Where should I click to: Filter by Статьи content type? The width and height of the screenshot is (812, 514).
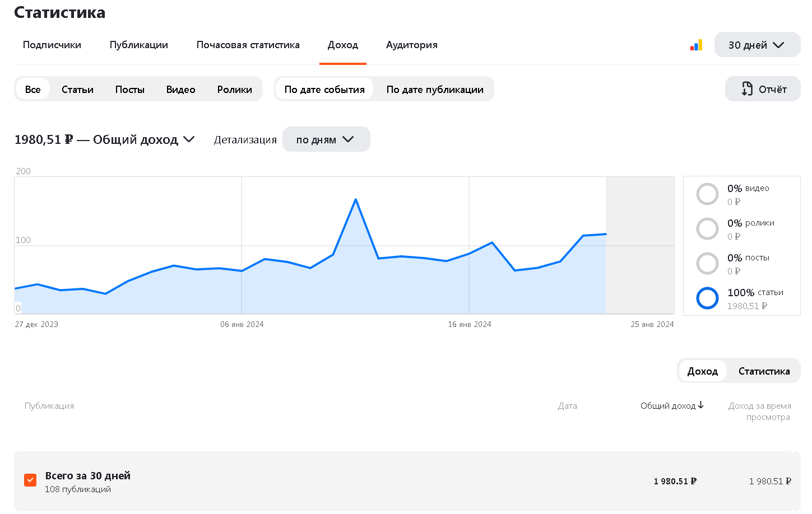tap(77, 90)
